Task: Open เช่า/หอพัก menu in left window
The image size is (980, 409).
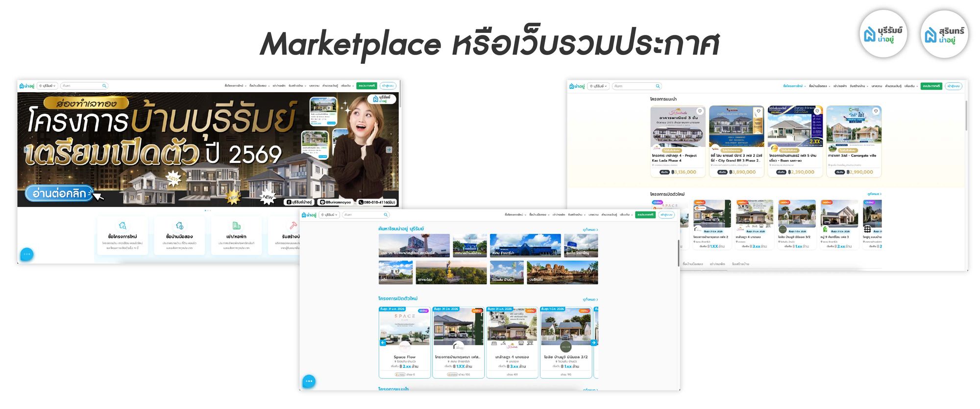Action: 279,86
